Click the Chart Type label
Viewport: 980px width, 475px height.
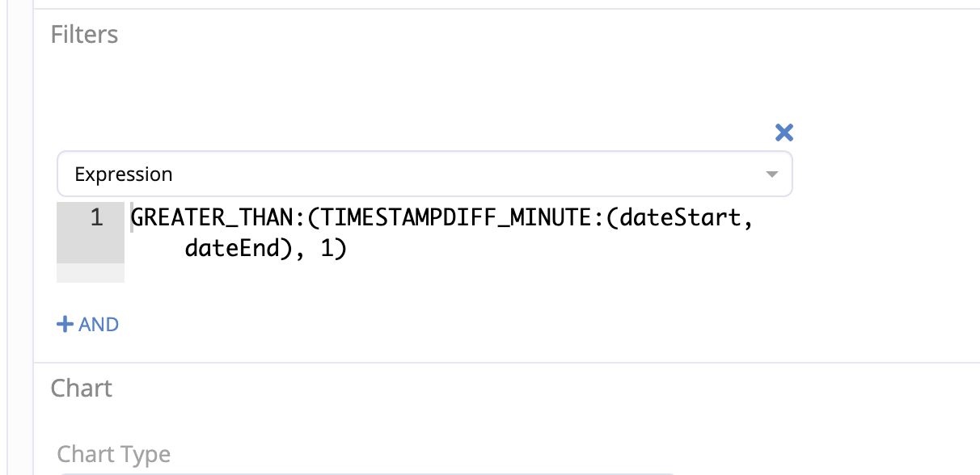coord(114,455)
